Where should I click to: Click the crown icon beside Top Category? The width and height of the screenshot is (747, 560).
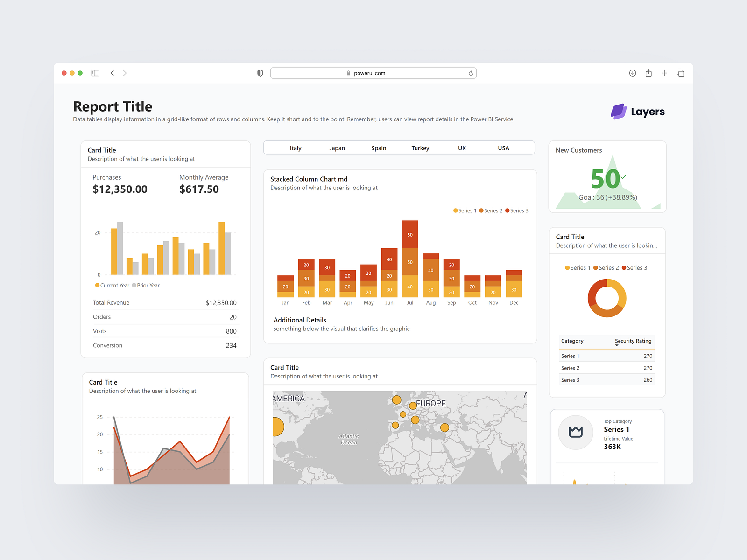tap(576, 432)
